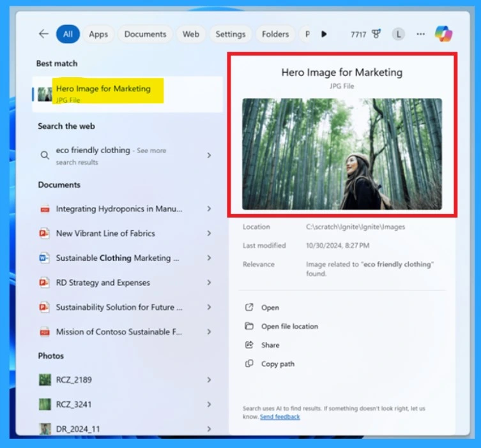The width and height of the screenshot is (481, 448).
Task: Expand the chevron for Mission of Contoso
Action: point(210,332)
